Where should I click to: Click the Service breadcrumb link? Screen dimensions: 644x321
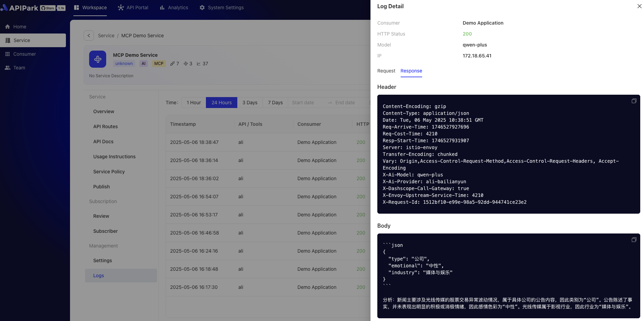coord(106,36)
